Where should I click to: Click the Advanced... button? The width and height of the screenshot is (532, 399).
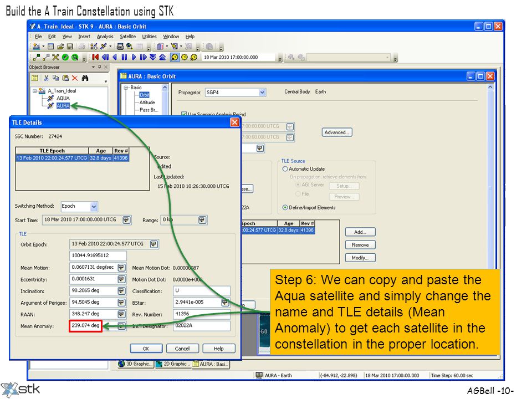coord(337,132)
